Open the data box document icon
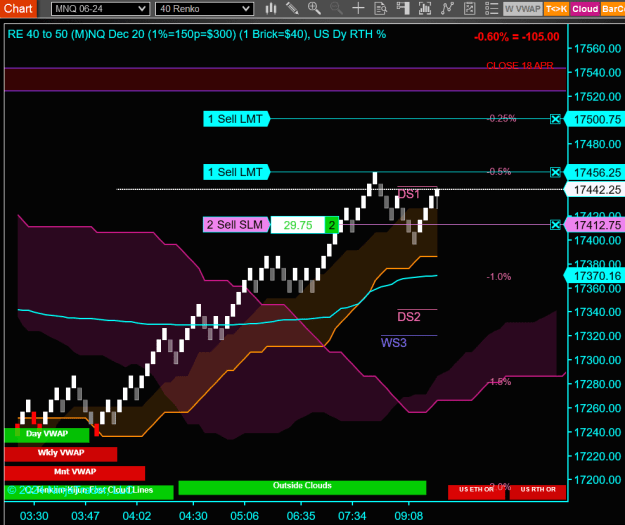The height and width of the screenshot is (525, 625). tap(381, 8)
